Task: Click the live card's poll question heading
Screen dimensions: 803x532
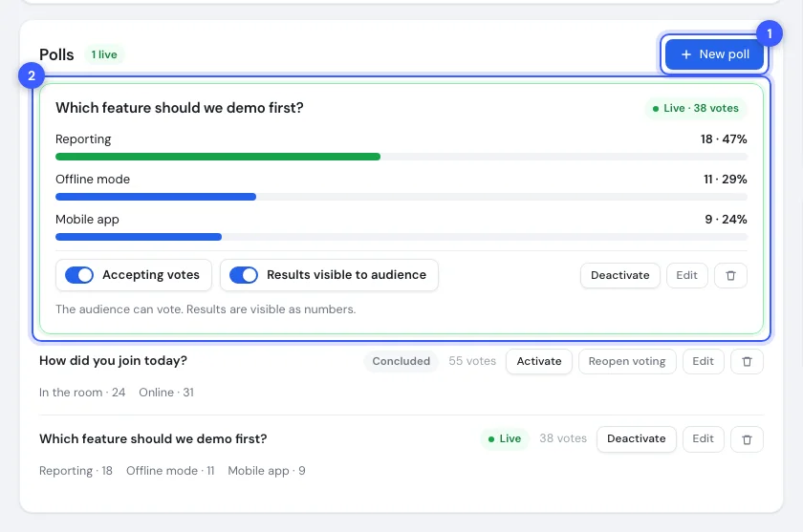Action: (x=180, y=108)
